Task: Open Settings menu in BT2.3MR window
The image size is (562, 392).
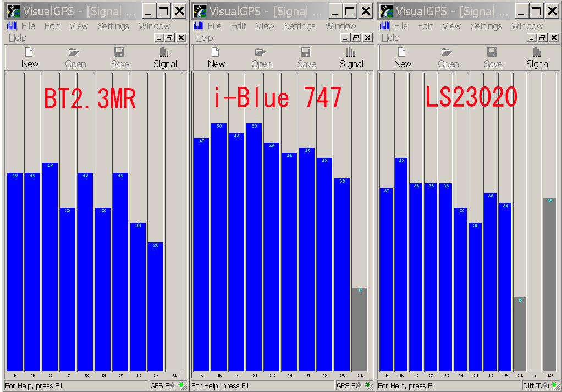Action: tap(113, 26)
